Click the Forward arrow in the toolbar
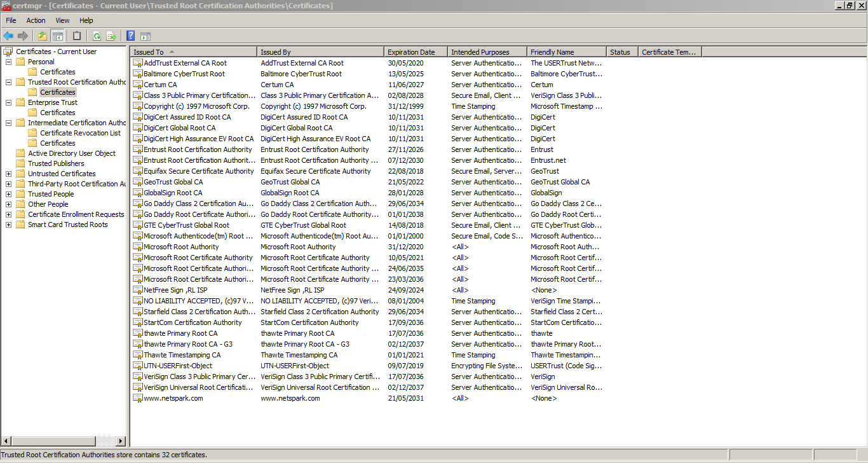 23,36
